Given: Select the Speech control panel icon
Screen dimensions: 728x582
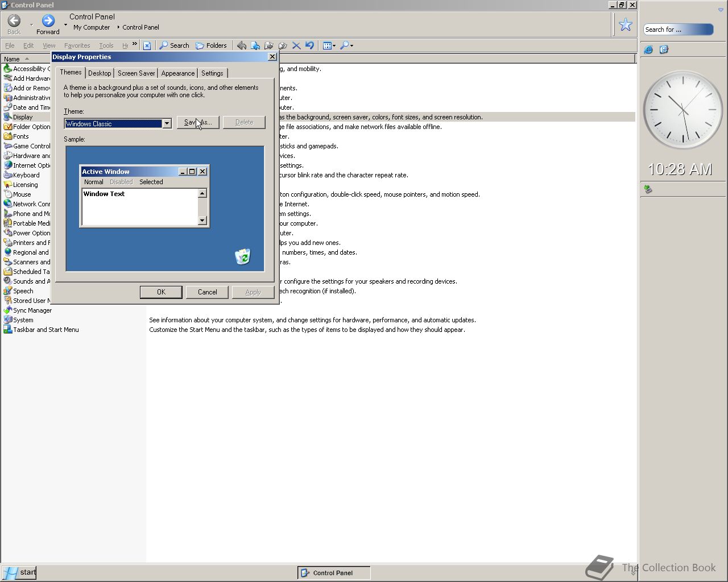Looking at the screenshot, I should pos(8,291).
